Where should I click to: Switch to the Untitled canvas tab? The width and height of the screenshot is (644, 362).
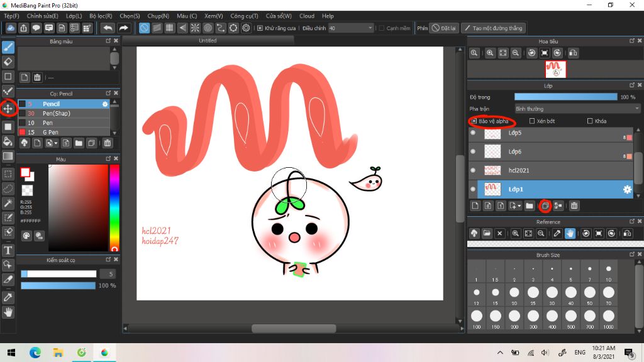coord(208,41)
